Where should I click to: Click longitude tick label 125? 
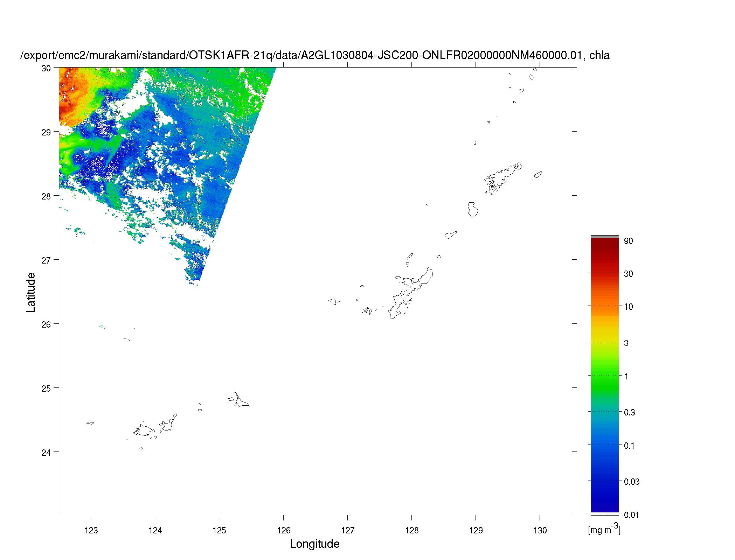coord(219,530)
